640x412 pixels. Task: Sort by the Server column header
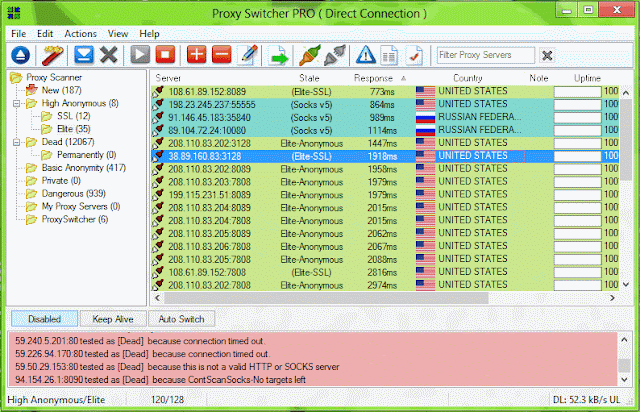point(168,78)
